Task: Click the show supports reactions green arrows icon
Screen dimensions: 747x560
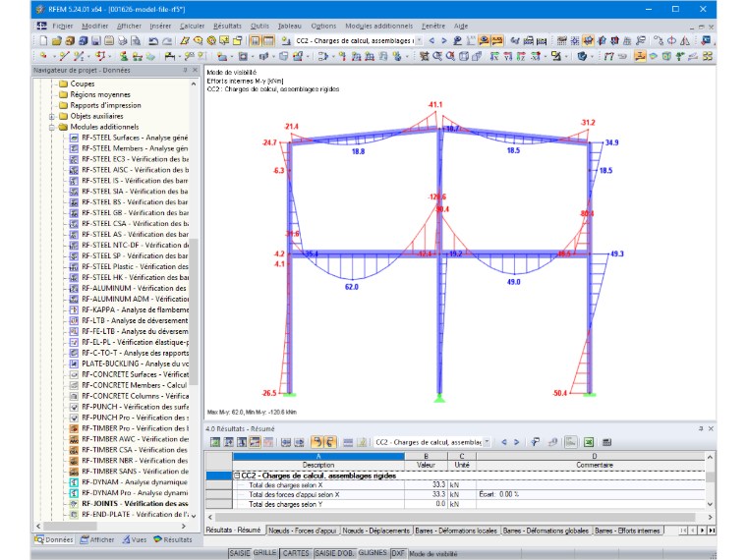Action: pyautogui.click(x=680, y=56)
